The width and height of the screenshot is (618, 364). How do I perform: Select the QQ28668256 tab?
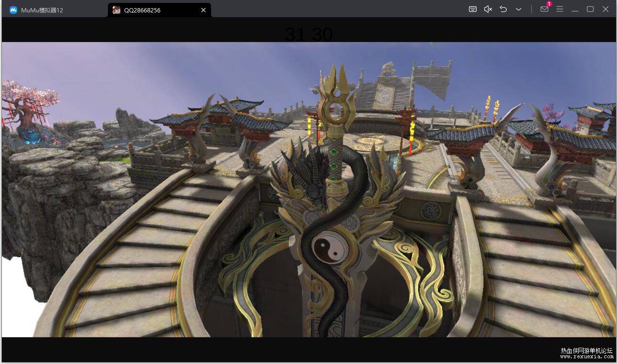click(159, 10)
